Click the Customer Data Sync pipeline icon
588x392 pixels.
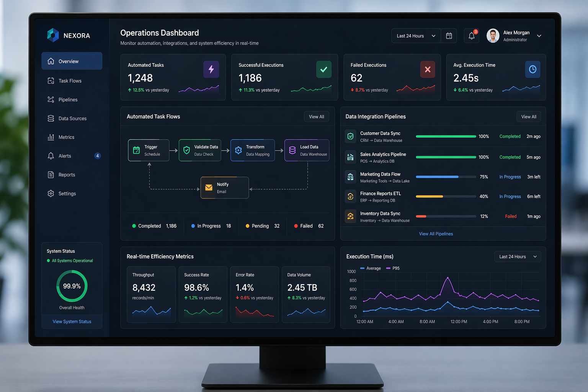point(350,136)
